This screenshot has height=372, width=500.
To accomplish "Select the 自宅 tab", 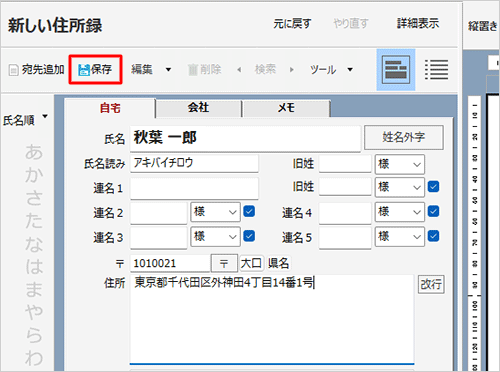I will [110, 108].
